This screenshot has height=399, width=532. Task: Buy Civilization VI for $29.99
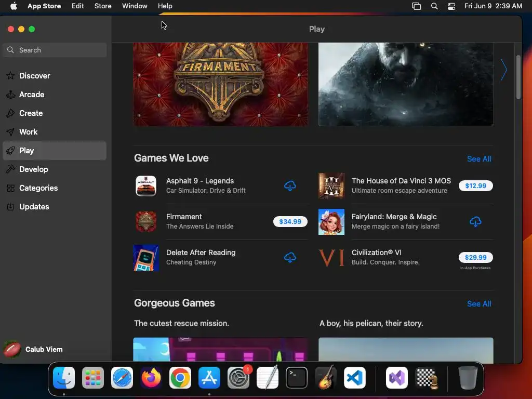click(476, 257)
